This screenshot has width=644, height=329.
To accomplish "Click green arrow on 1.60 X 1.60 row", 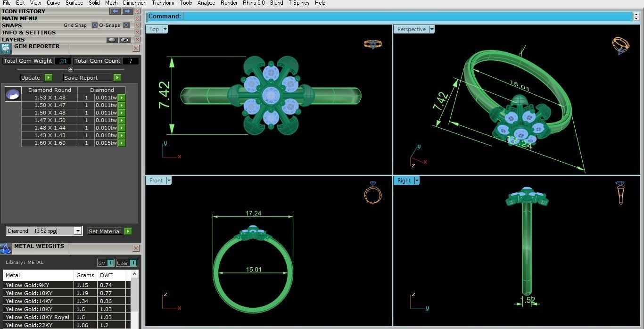I will pyautogui.click(x=122, y=143).
